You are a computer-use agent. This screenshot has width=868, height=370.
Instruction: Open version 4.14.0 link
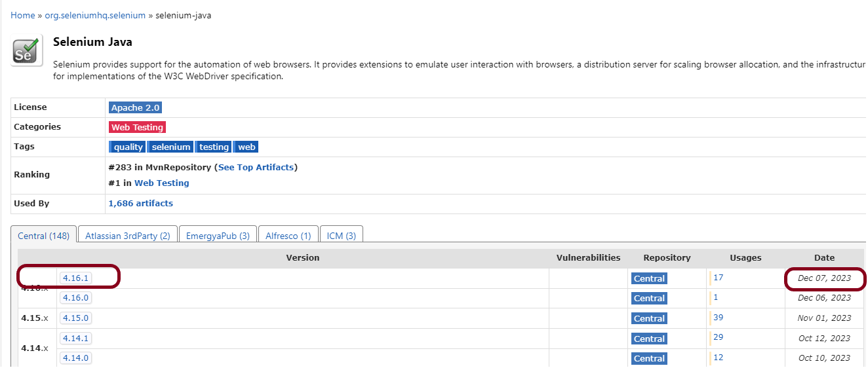point(75,358)
